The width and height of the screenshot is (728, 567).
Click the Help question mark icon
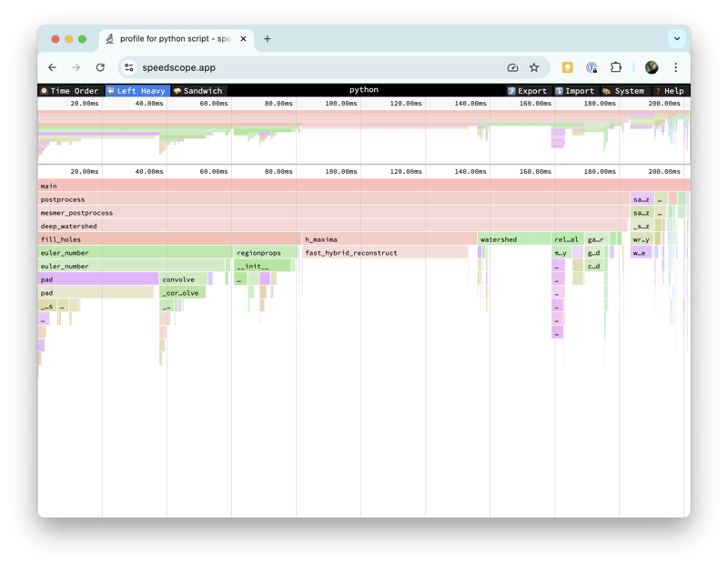coord(658,90)
